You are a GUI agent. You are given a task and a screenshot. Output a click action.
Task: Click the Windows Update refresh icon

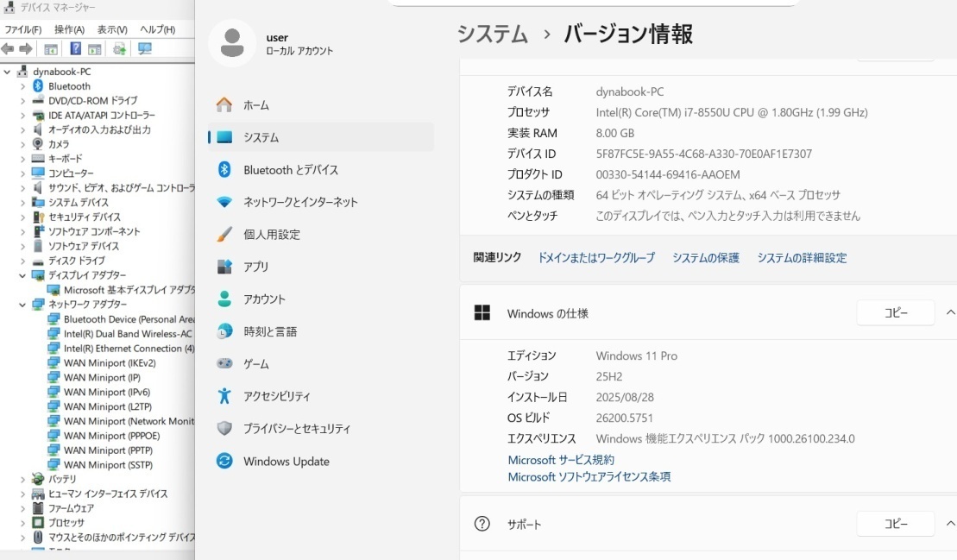coord(224,461)
